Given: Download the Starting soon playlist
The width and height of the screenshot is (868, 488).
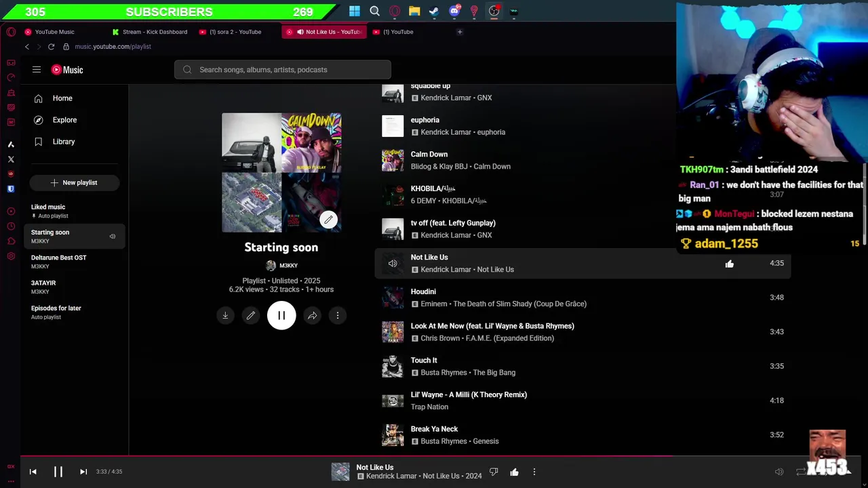Looking at the screenshot, I should [225, 315].
